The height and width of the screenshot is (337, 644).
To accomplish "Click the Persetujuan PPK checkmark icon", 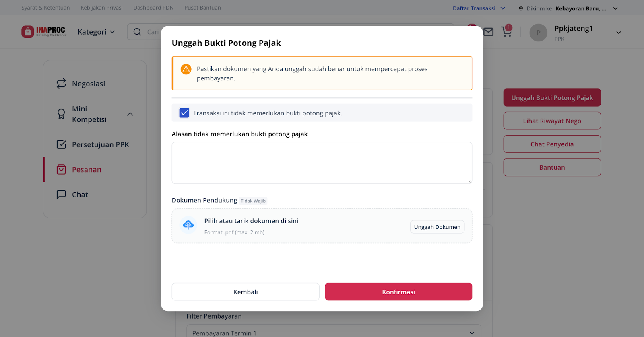I will 61,145.
